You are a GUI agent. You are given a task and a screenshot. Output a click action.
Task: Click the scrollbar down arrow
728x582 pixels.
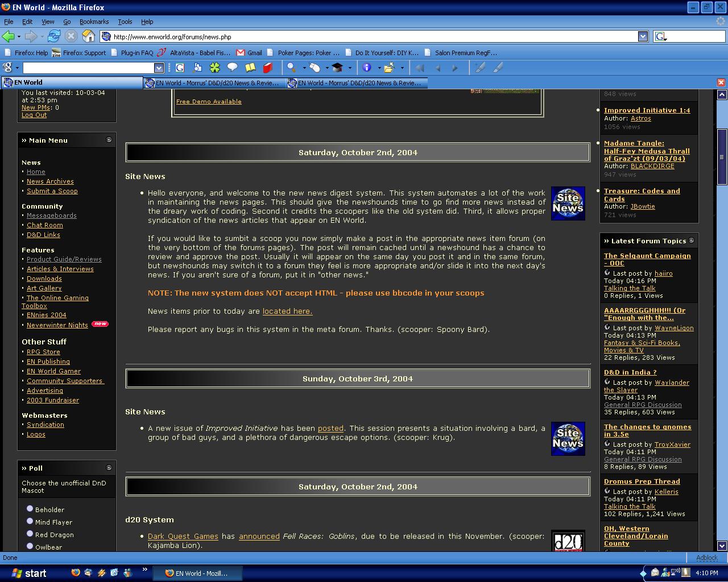click(x=722, y=545)
